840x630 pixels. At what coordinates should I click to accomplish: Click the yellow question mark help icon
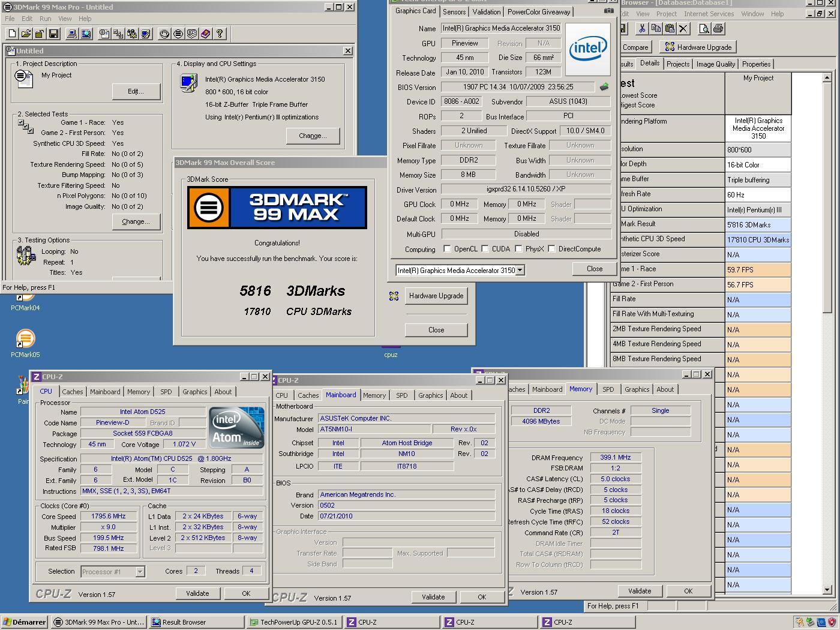coord(220,34)
